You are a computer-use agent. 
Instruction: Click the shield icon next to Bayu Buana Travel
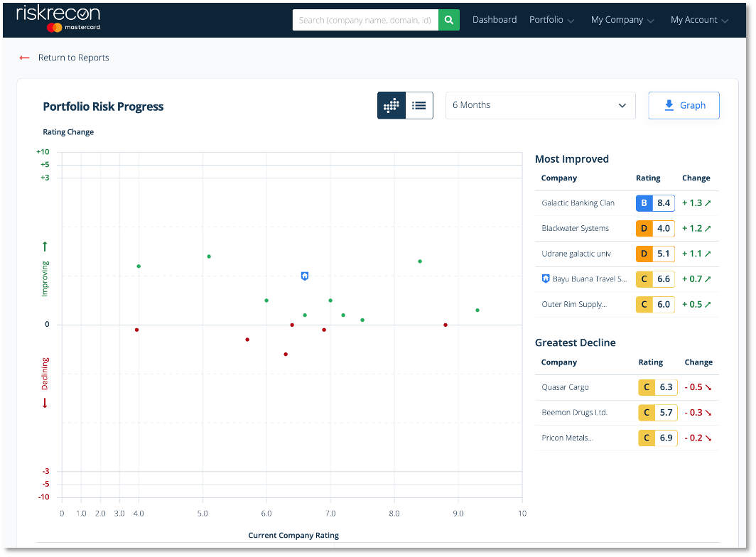tap(545, 278)
